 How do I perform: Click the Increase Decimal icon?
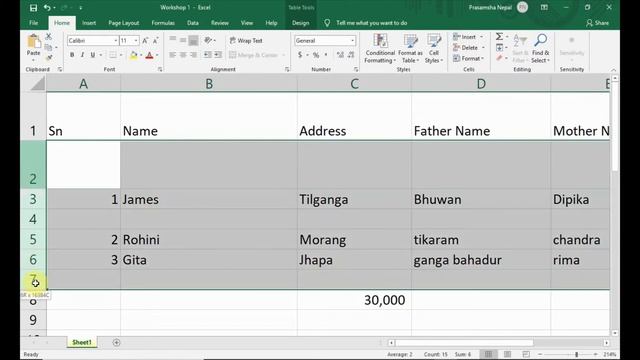coord(340,55)
